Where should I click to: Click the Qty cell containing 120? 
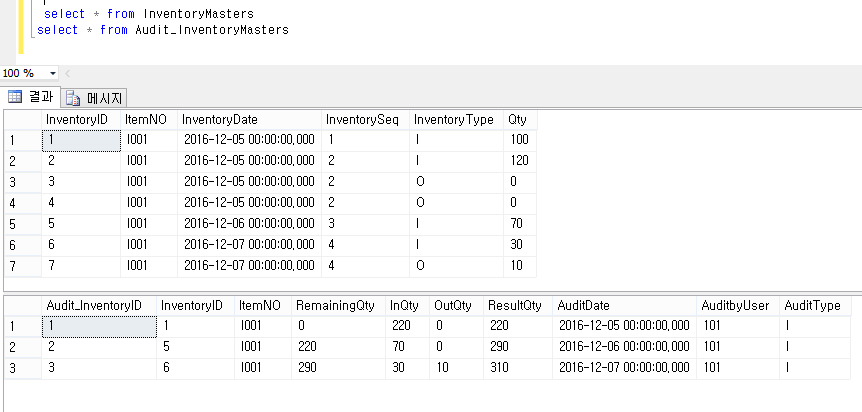520,161
